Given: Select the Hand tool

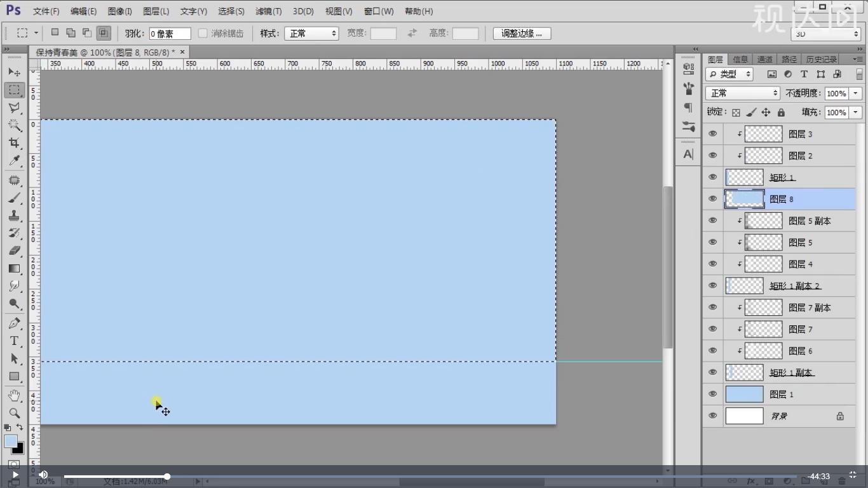Looking at the screenshot, I should [14, 396].
